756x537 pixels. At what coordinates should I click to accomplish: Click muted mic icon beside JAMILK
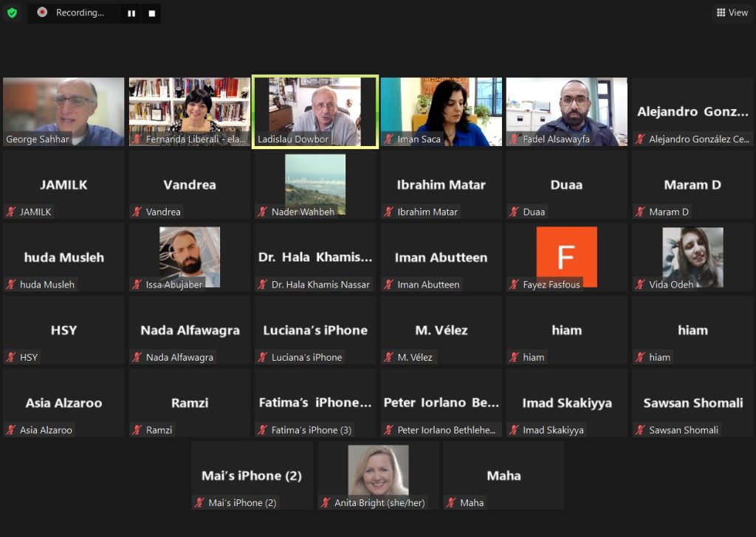[11, 212]
